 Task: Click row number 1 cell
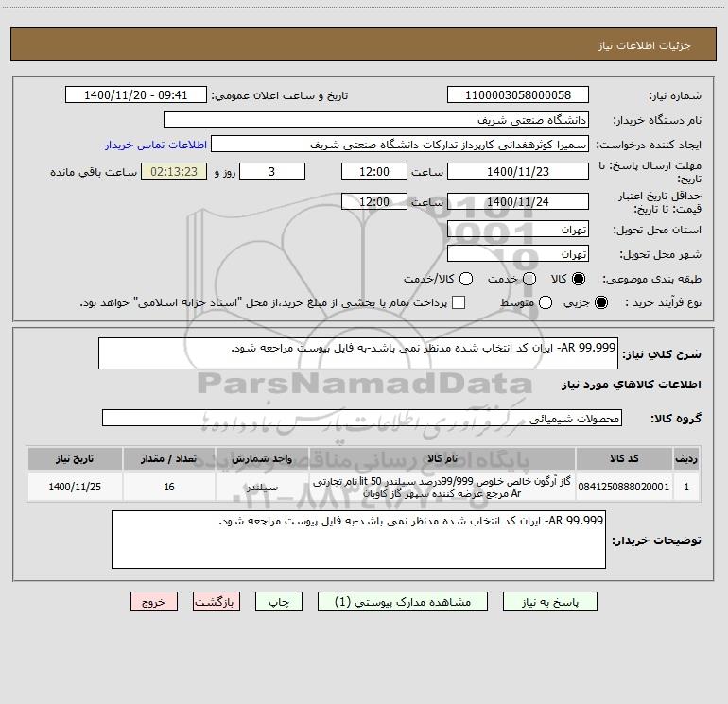(x=686, y=487)
